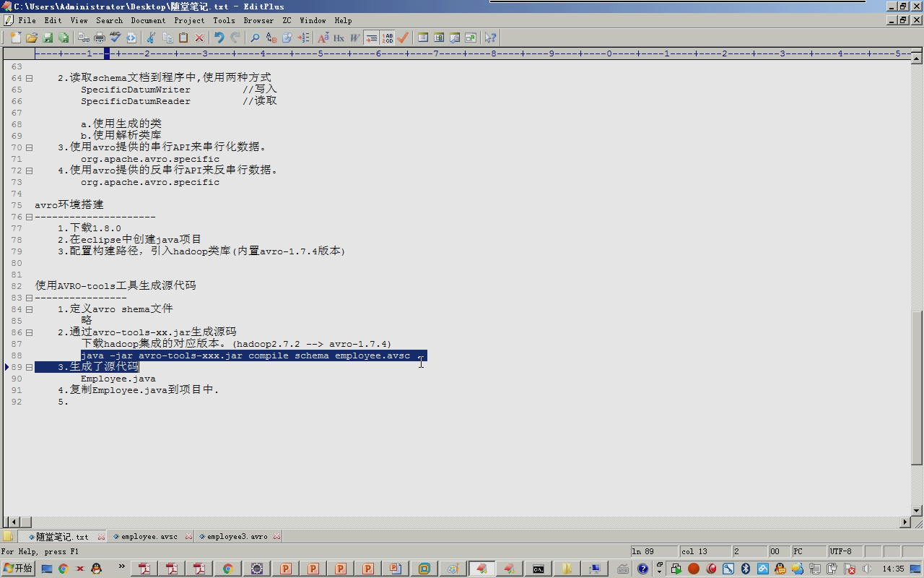Image resolution: width=924 pixels, height=578 pixels.
Task: Save the current file with the floppy icon
Action: pos(48,38)
